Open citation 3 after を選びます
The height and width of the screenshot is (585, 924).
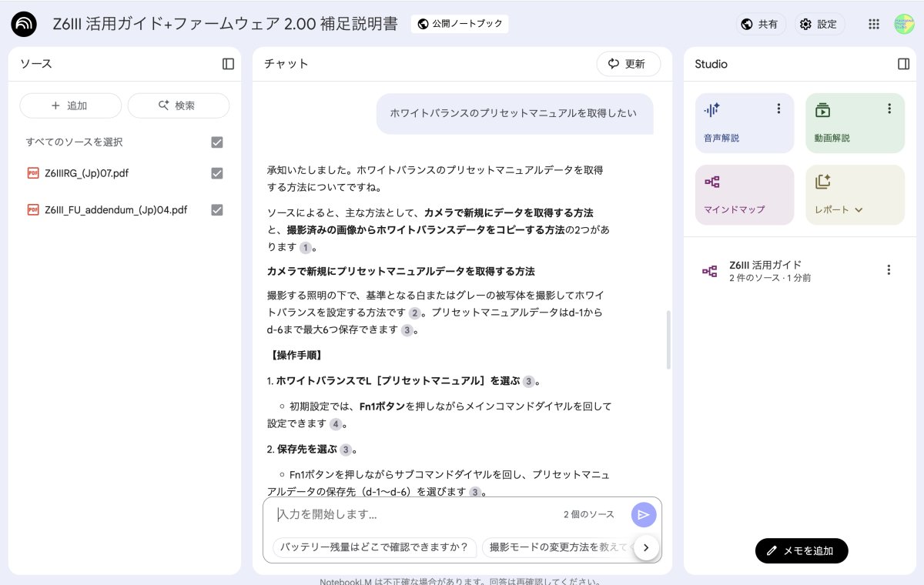tap(476, 492)
